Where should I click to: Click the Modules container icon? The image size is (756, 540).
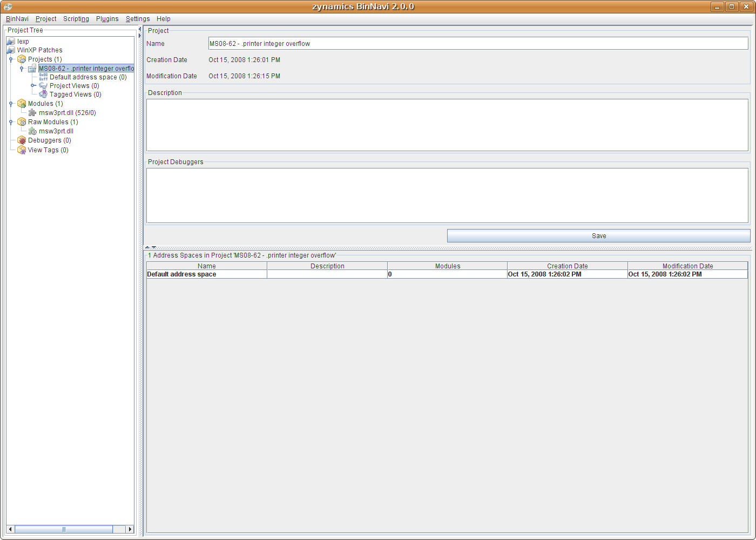22,104
